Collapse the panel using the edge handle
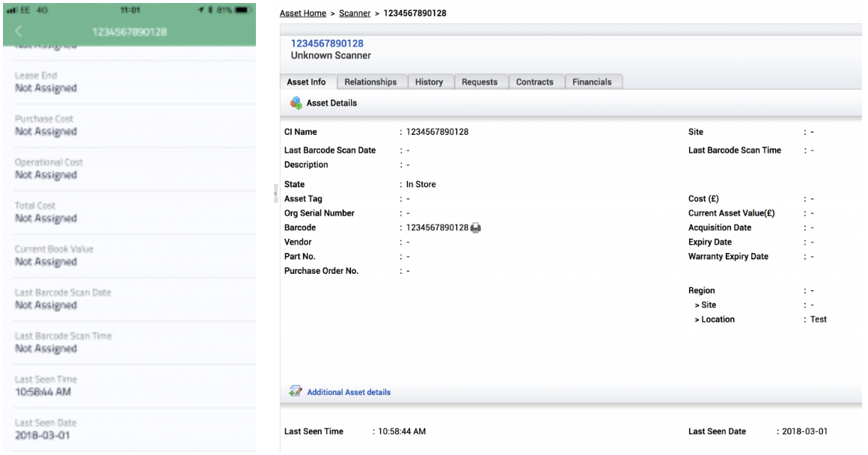Viewport: 868px width, 455px height. (x=275, y=192)
